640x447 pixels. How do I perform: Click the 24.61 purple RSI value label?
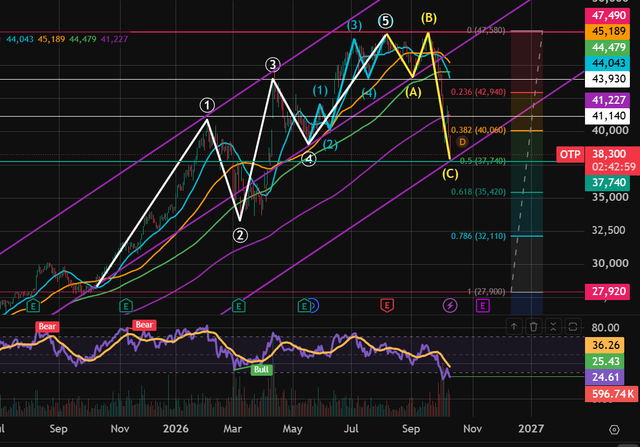coord(606,377)
